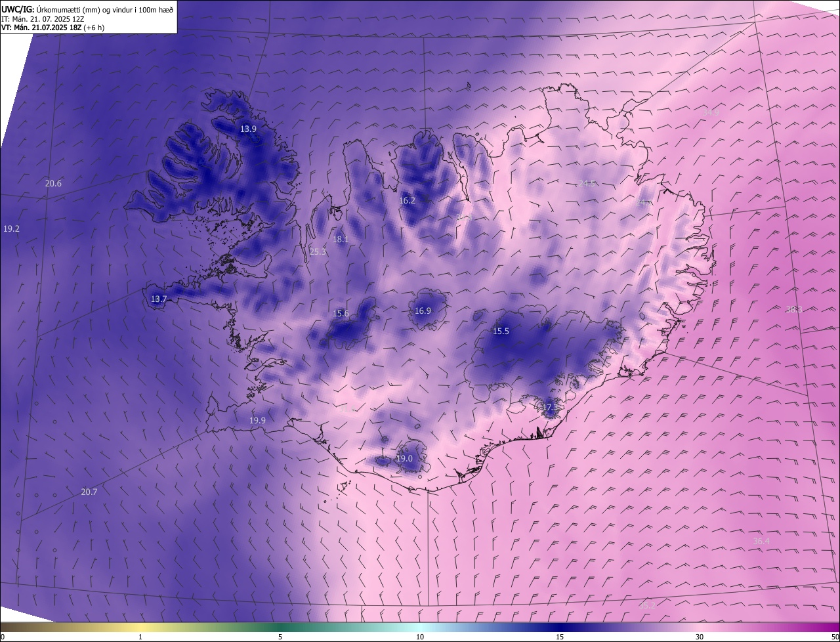Click the 19.9 value label
840x642 pixels.
[257, 421]
